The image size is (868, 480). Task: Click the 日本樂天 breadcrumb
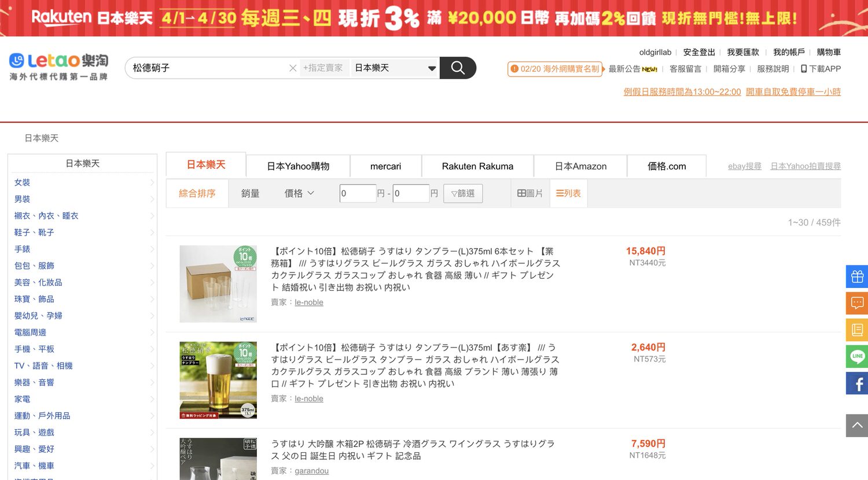click(42, 138)
